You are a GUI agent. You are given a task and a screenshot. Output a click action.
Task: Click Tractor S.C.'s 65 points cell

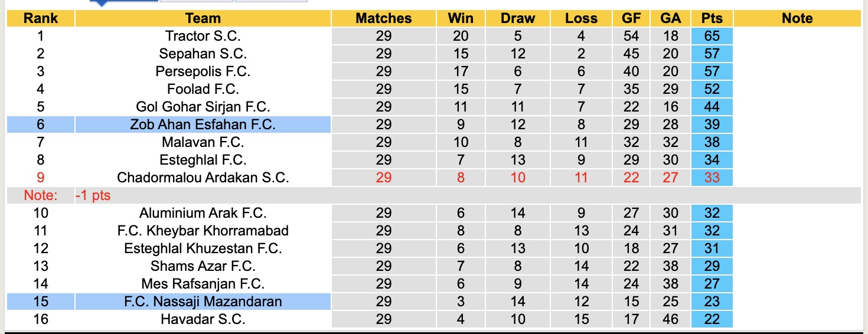(x=712, y=36)
